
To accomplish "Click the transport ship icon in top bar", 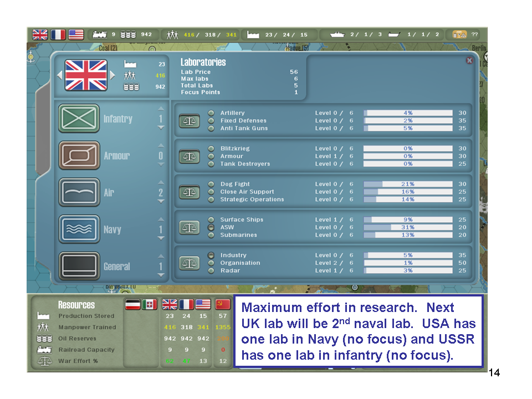I will click(394, 34).
